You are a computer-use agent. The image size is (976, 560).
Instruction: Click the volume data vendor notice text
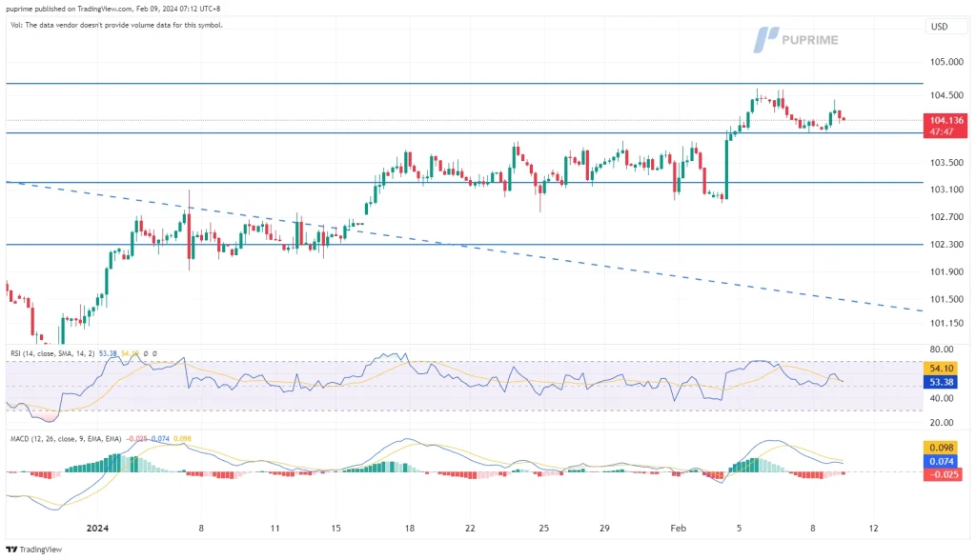tap(114, 25)
